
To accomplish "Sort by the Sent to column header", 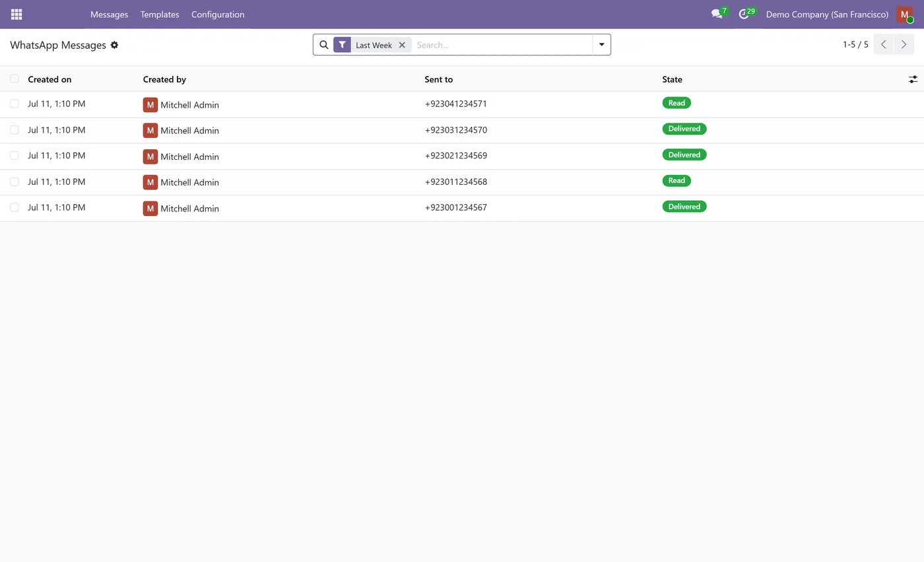I will [x=439, y=79].
